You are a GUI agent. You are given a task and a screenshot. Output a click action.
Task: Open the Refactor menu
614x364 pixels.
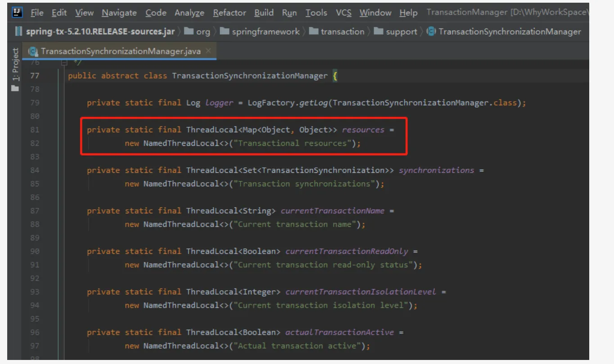click(x=229, y=13)
